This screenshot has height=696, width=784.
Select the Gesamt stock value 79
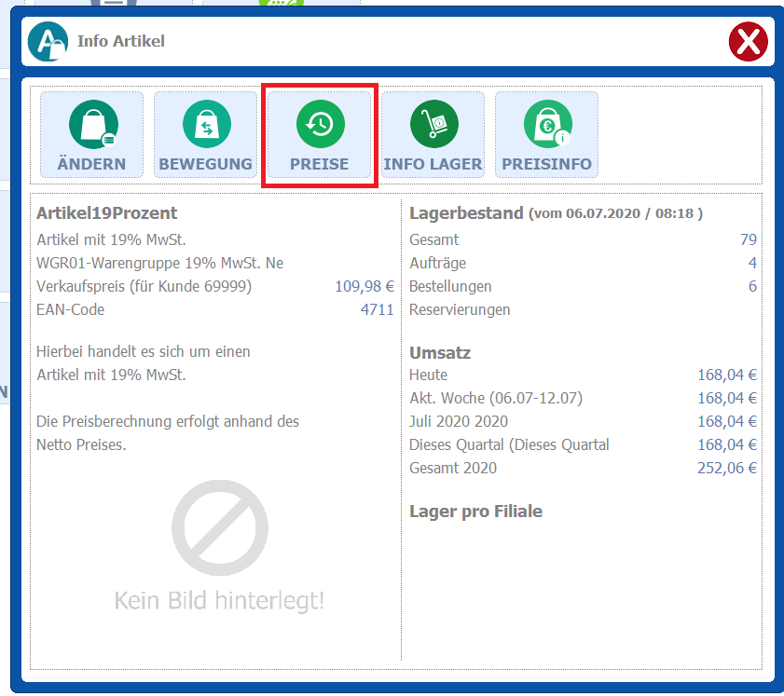click(748, 239)
